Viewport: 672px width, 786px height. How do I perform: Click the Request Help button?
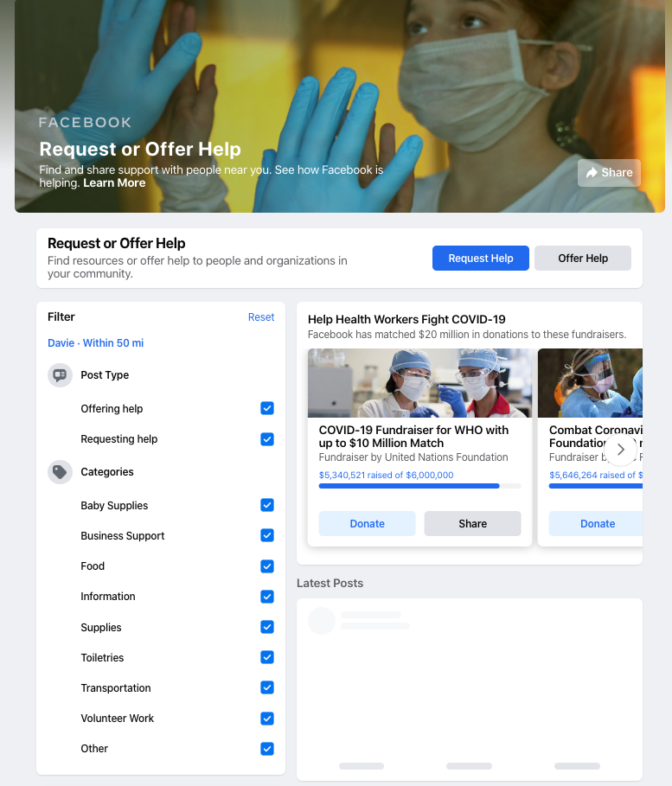(480, 259)
